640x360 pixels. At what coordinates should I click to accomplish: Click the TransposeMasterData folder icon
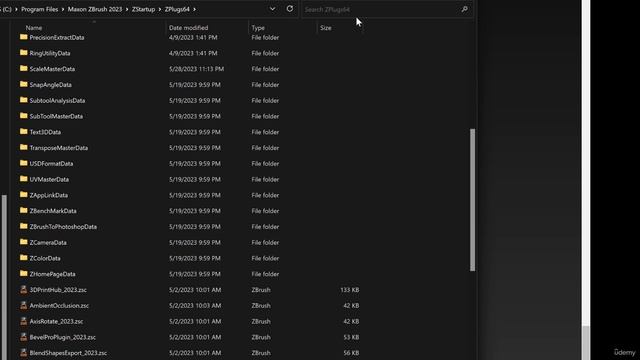tap(24, 147)
